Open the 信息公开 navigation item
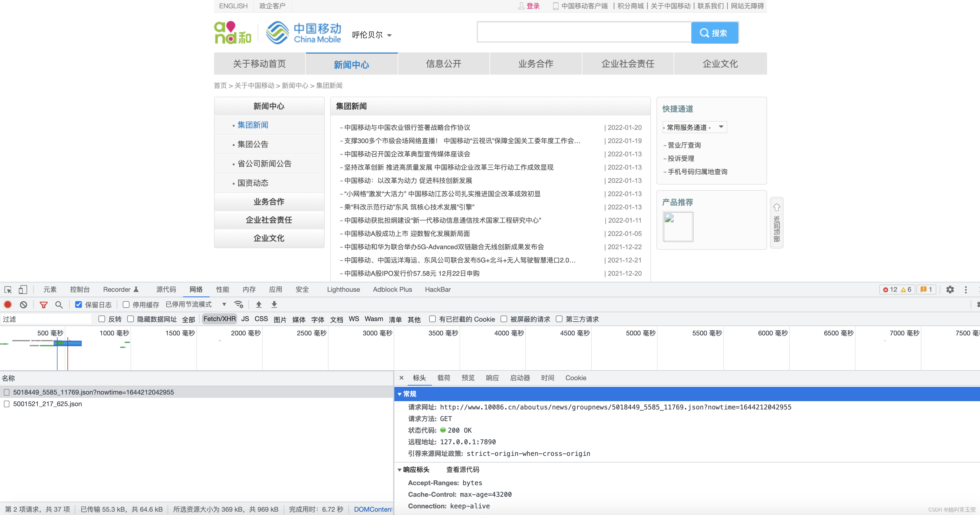980x515 pixels. [x=444, y=64]
